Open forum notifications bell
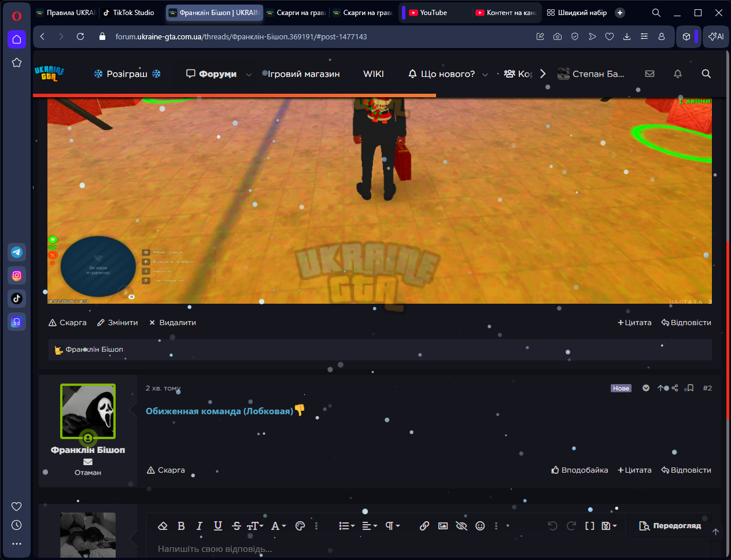 pos(678,73)
